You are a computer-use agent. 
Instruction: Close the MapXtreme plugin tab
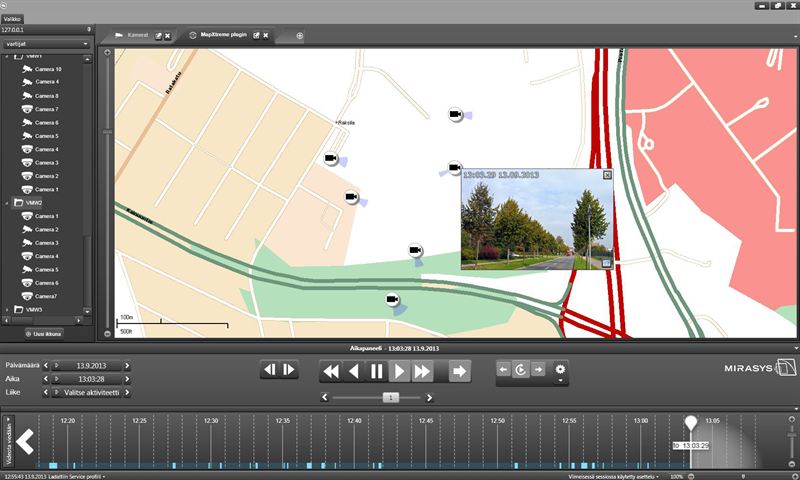[266, 36]
